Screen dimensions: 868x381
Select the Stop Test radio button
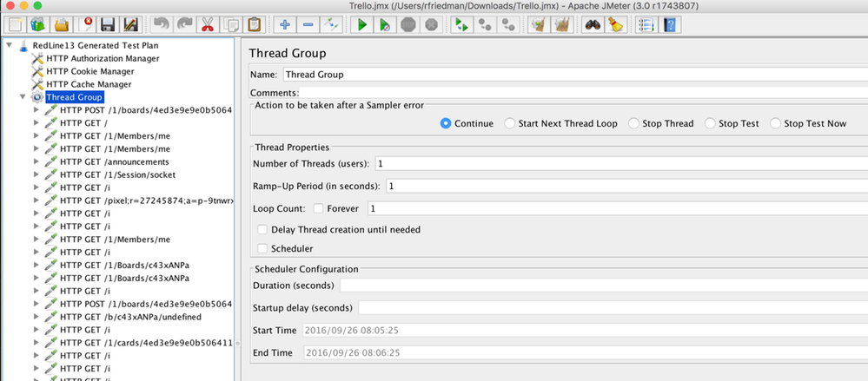pyautogui.click(x=710, y=123)
